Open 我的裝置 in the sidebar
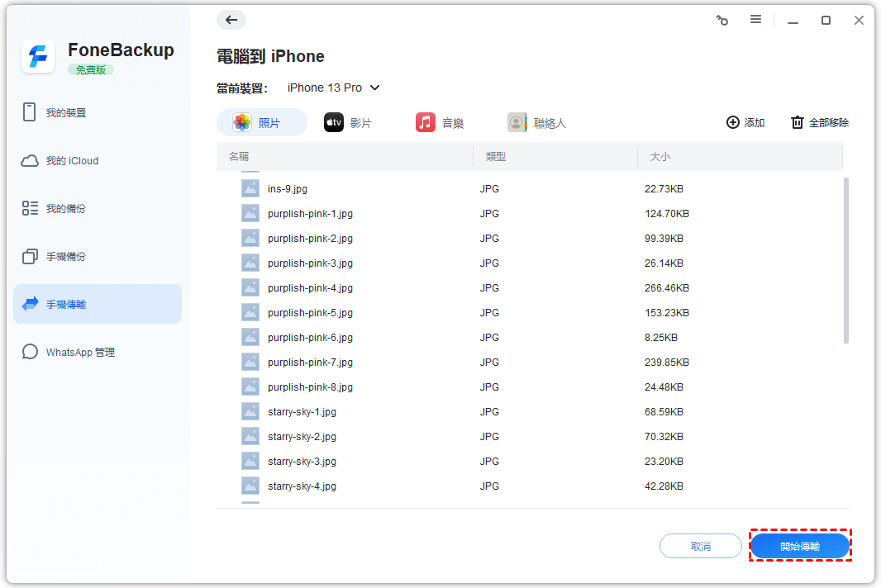The image size is (881, 588). 65,113
